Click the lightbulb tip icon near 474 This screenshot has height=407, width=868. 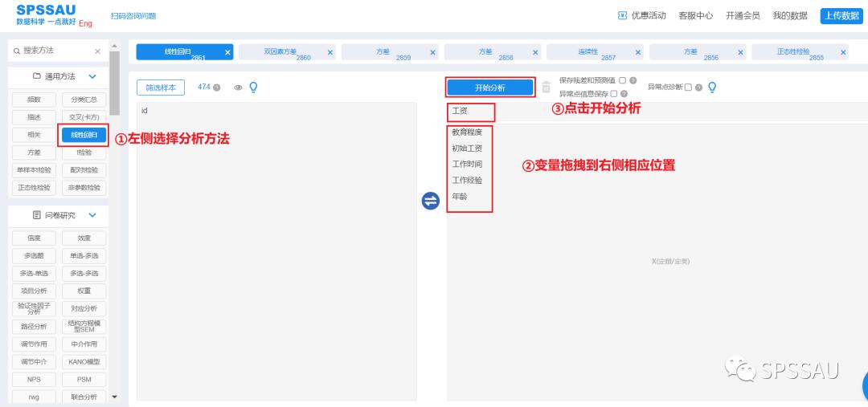click(x=253, y=88)
